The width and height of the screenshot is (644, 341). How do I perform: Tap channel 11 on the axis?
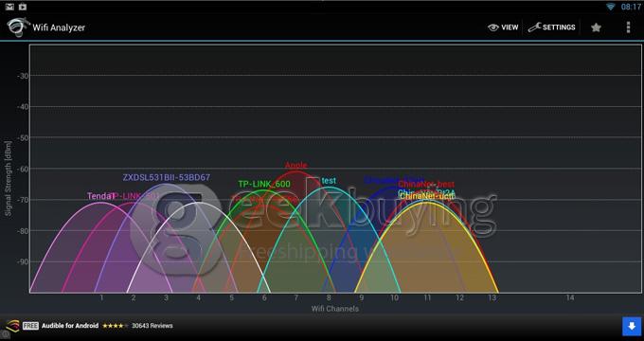coord(427,297)
